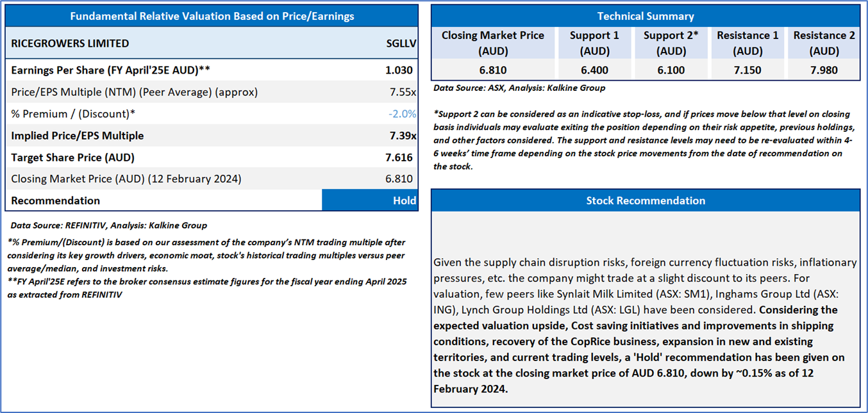Image resolution: width=868 pixels, height=413 pixels.
Task: Click the Peer Average multiple 7.55x
Action: point(402,92)
